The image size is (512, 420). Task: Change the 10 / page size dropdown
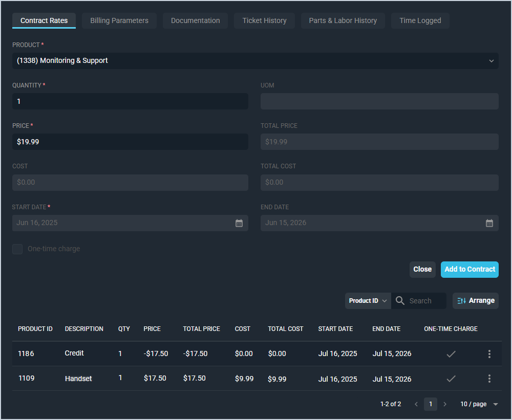479,404
